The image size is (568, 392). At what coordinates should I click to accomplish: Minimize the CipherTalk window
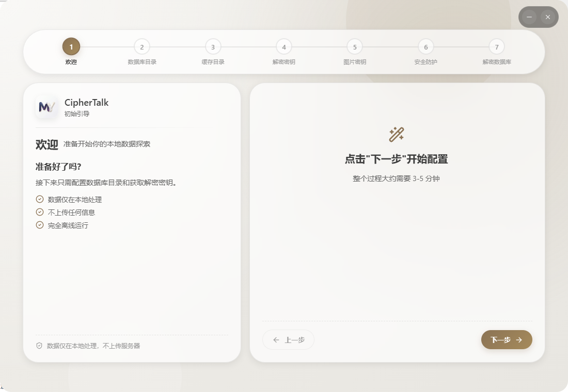tap(528, 17)
